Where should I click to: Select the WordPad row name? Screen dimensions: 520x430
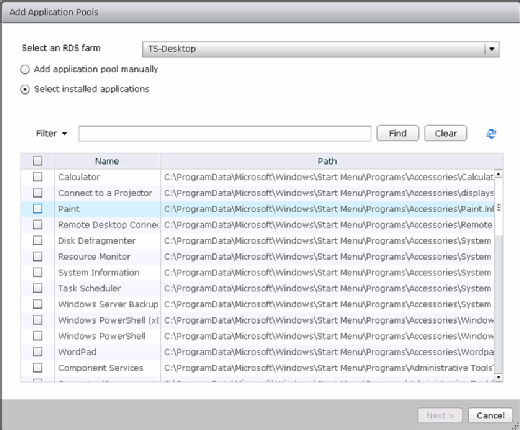click(x=77, y=352)
